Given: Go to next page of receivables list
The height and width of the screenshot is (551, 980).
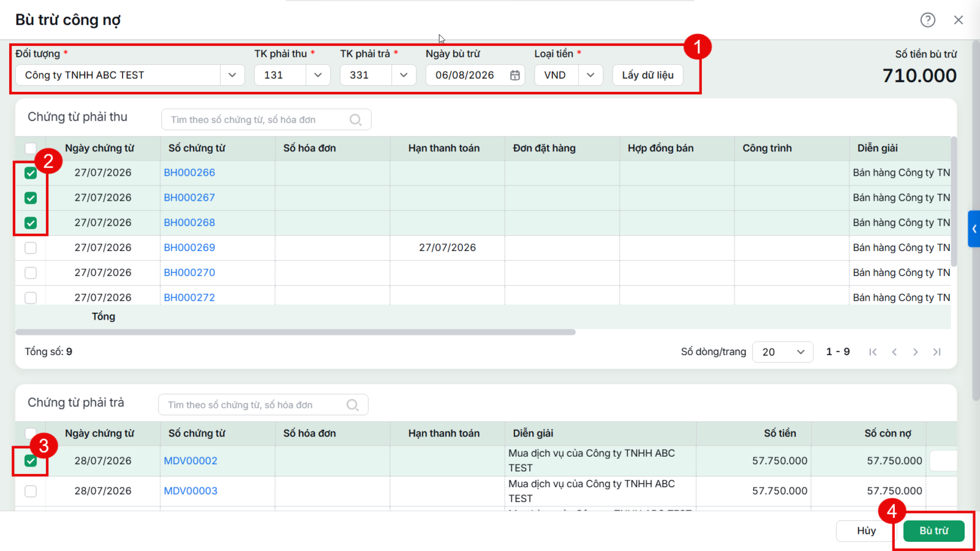Looking at the screenshot, I should tap(916, 352).
